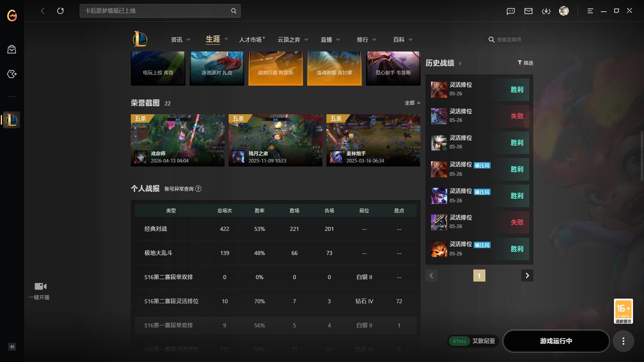Screen dimensions: 644x362
Task: Click the S16第二赛段灵活排位 row label
Action: tap(171, 301)
